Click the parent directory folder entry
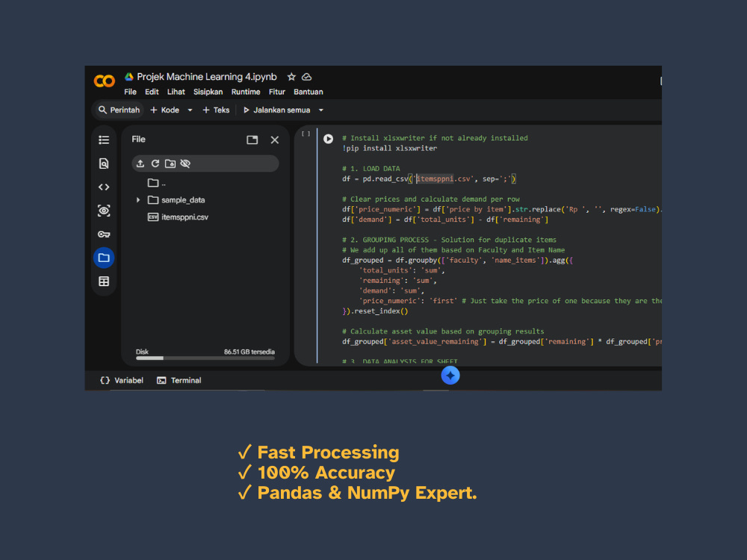747x560 pixels. (157, 183)
